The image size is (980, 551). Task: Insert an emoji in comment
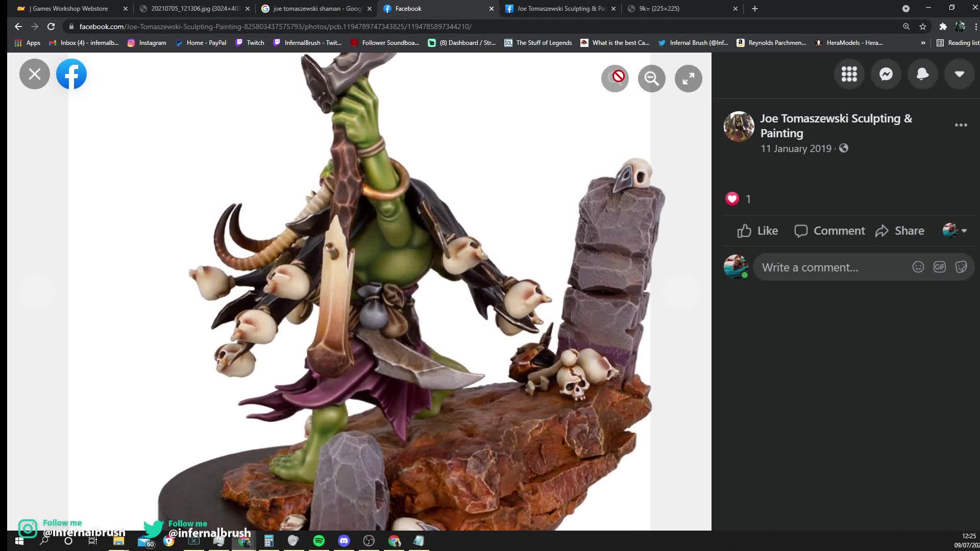point(918,267)
